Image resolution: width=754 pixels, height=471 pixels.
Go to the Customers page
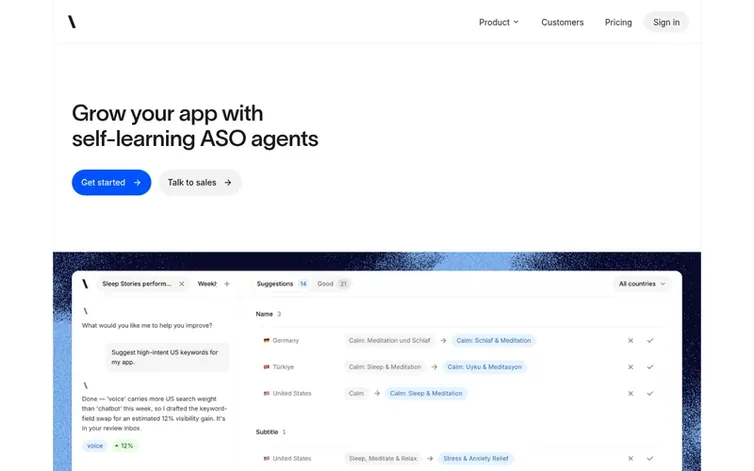point(562,22)
